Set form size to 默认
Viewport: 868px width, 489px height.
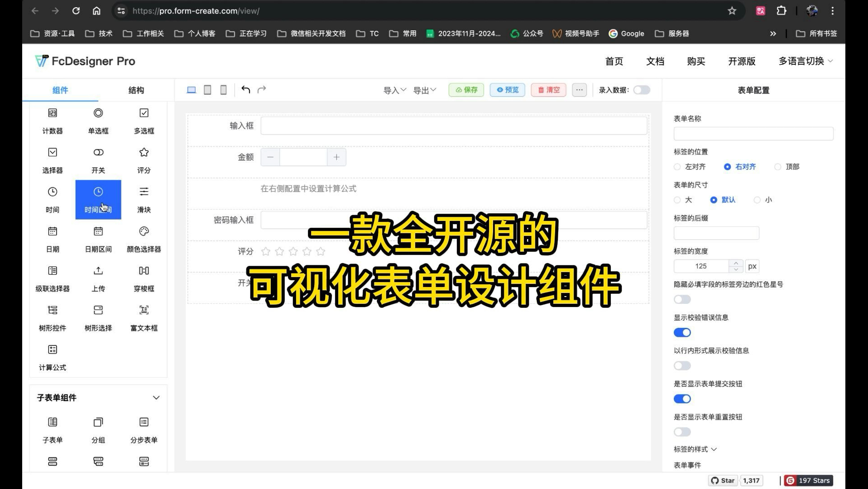[723, 200]
